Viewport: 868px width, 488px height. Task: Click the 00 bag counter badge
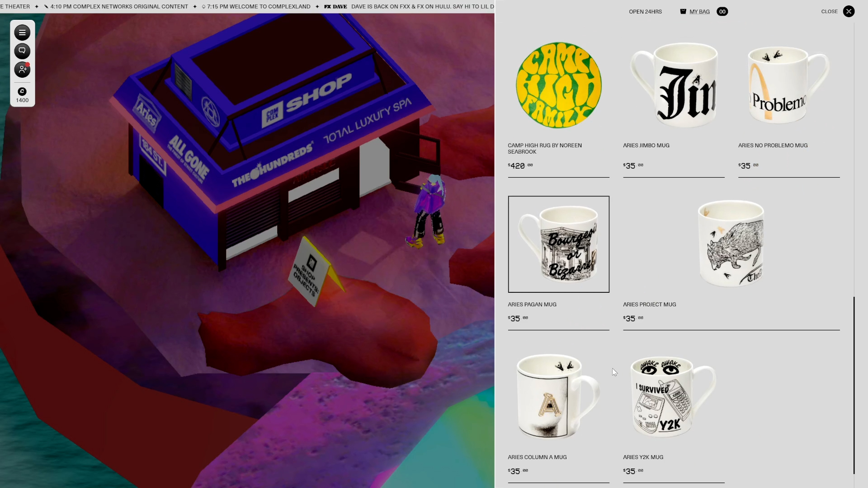[x=722, y=11]
